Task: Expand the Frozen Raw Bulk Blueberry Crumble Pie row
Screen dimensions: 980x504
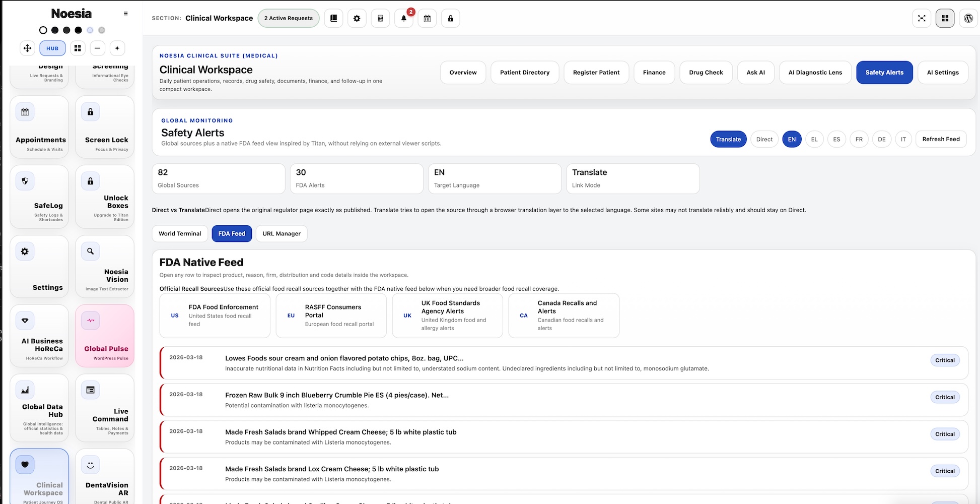Action: coord(564,400)
